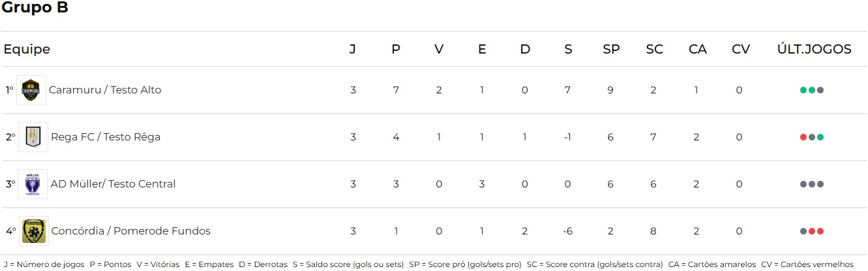Click AD Müller's middle gray result dot
Screen dimensions: 868x271
click(x=812, y=184)
